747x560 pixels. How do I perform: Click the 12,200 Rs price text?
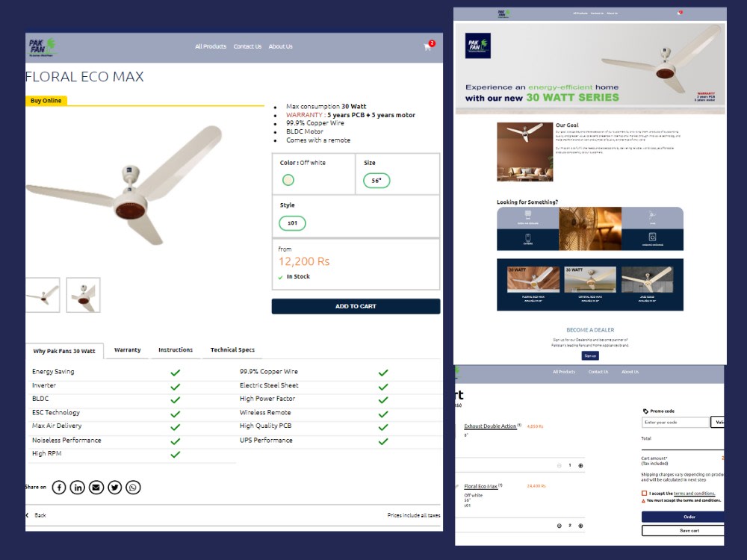pyautogui.click(x=304, y=261)
